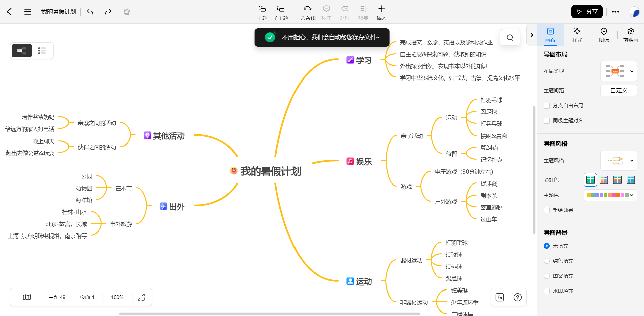The width and height of the screenshot is (644, 316).
Task: Click the smiley icon on central topic
Action: pos(234,170)
